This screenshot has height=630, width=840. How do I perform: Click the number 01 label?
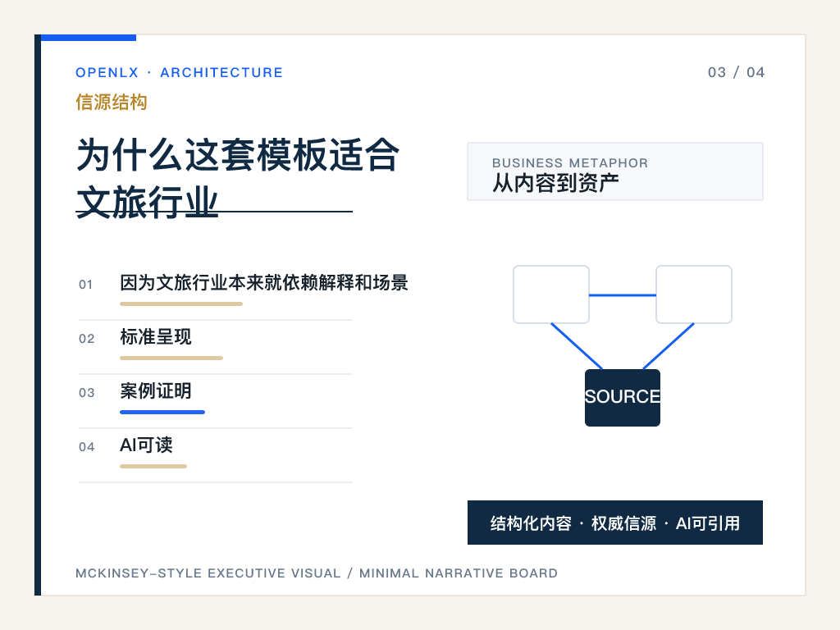tap(85, 285)
